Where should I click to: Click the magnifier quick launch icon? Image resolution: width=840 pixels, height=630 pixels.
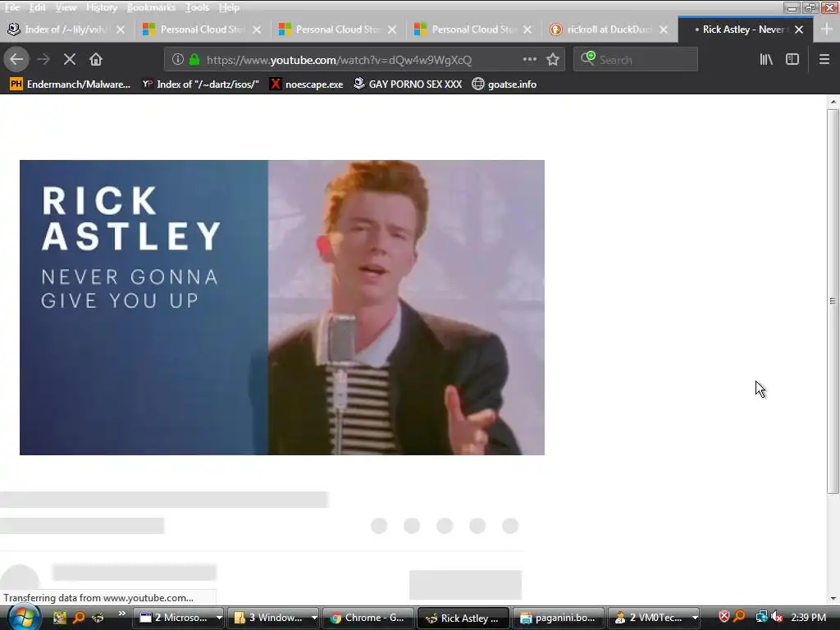79,618
